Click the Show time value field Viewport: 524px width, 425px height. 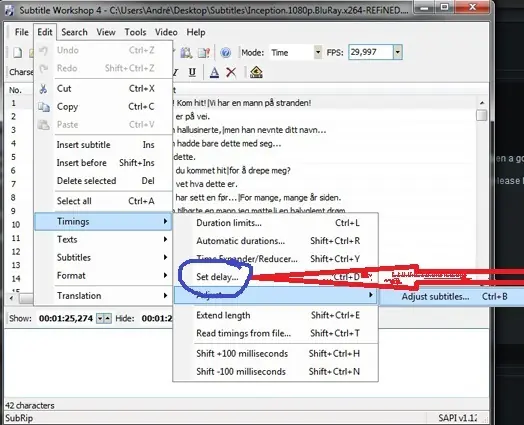[x=66, y=318]
